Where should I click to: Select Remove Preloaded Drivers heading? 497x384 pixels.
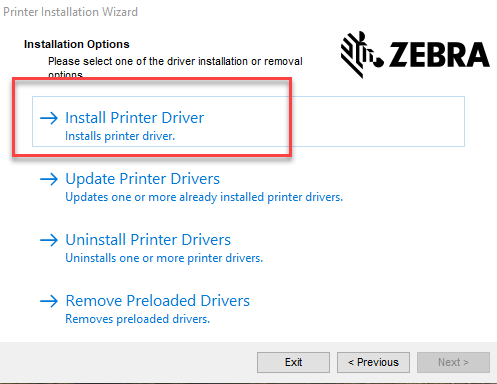(x=158, y=301)
